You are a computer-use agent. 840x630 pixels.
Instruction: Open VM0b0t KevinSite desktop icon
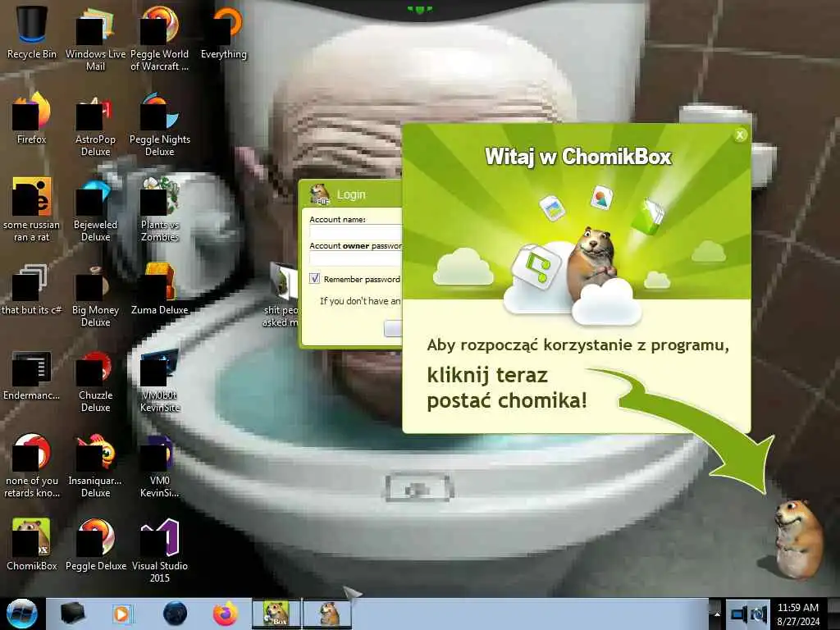pos(160,381)
